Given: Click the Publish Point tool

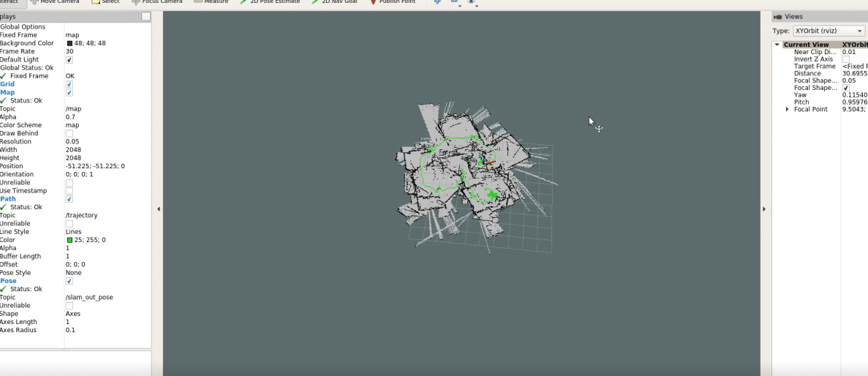Looking at the screenshot, I should click(392, 2).
